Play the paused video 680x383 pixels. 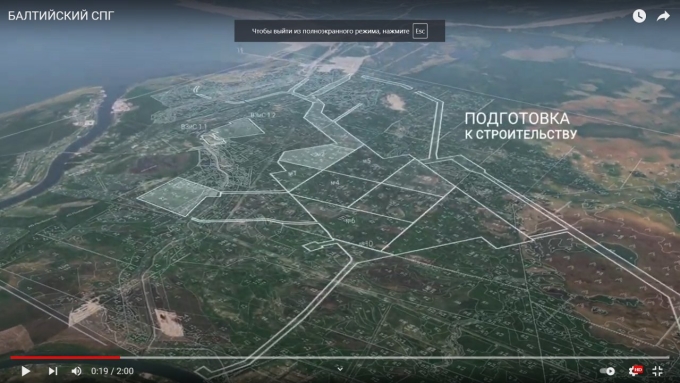point(26,371)
